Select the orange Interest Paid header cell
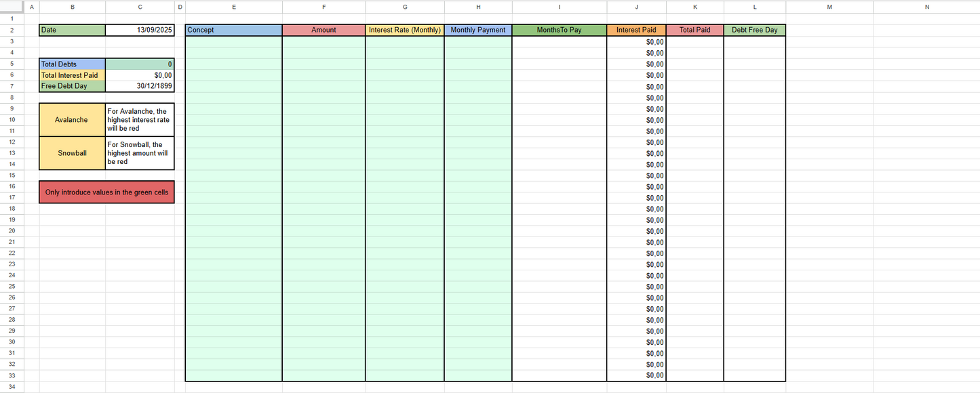Image resolution: width=980 pixels, height=393 pixels. coord(636,30)
